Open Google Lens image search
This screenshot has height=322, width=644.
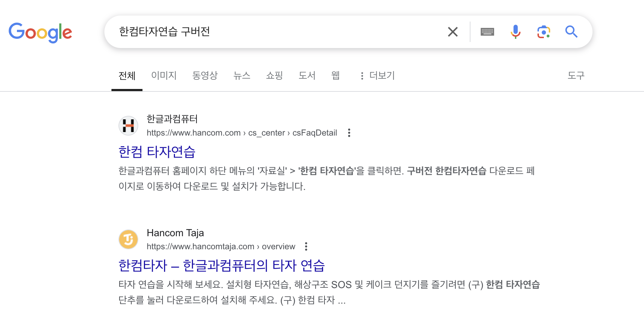coord(543,31)
